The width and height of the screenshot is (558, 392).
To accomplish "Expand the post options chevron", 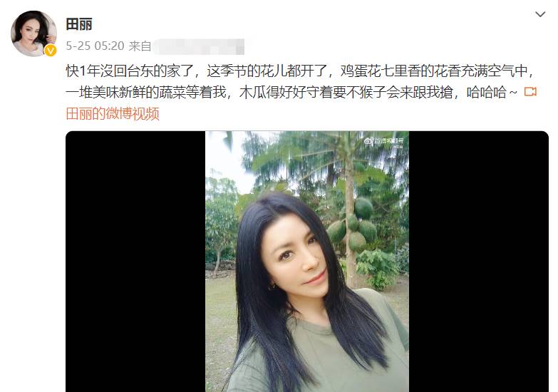I will coord(540,14).
